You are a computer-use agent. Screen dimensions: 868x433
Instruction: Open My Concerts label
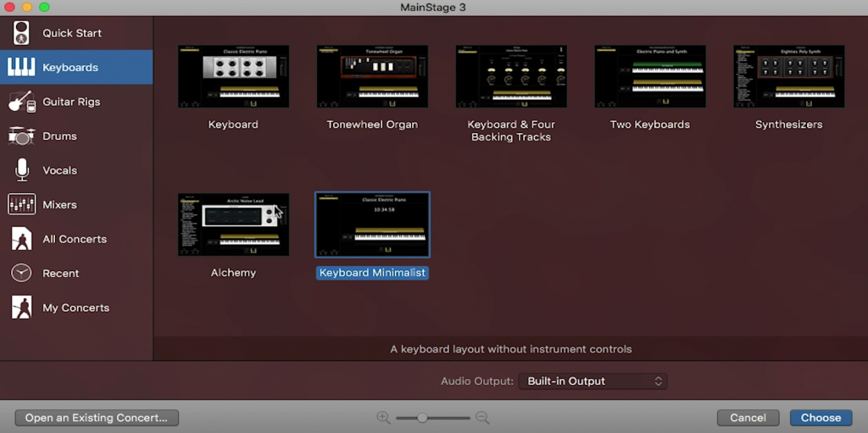click(75, 308)
